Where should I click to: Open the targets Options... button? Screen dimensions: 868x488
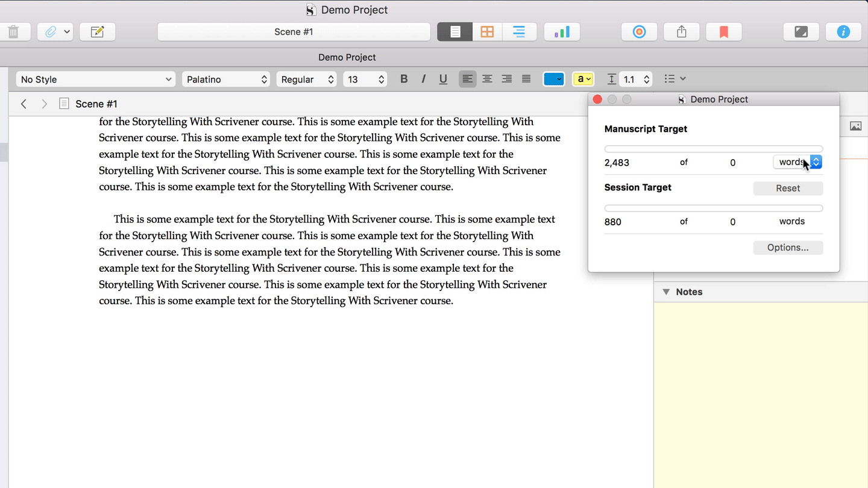tap(788, 248)
